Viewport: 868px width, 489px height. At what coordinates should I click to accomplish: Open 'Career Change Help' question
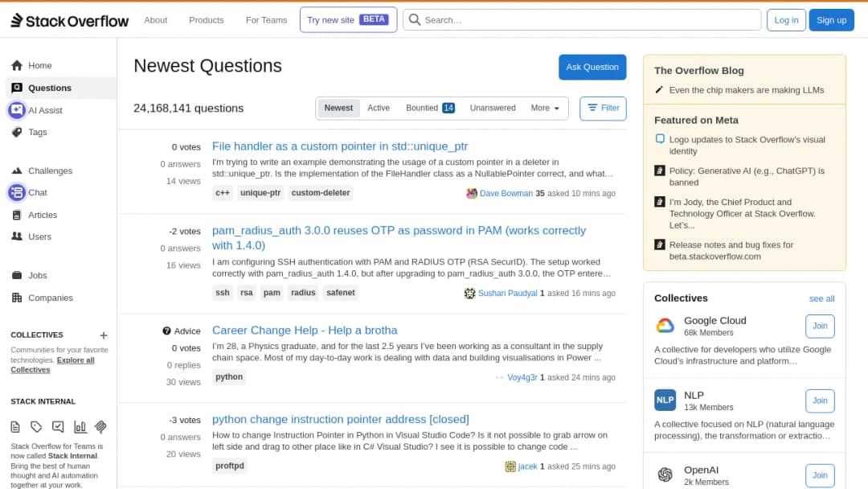[x=305, y=330]
